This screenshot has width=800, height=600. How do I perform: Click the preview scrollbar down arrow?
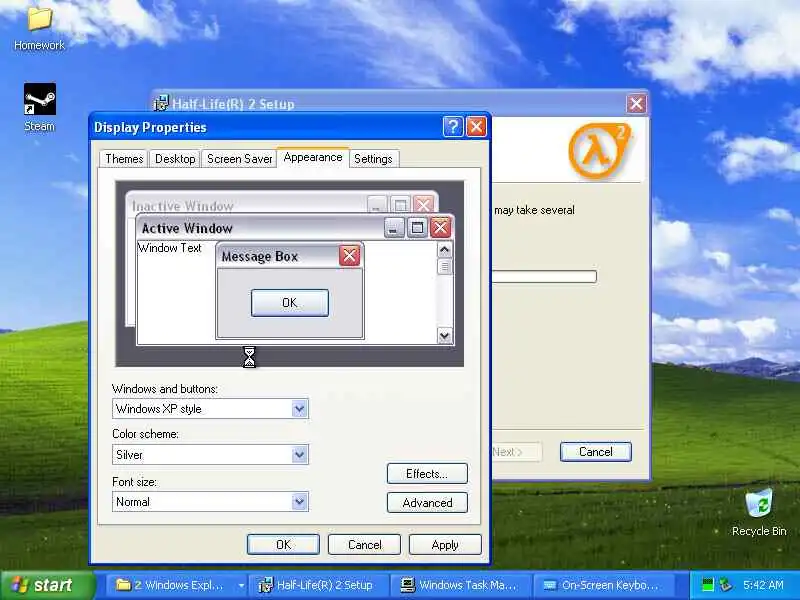[x=444, y=335]
